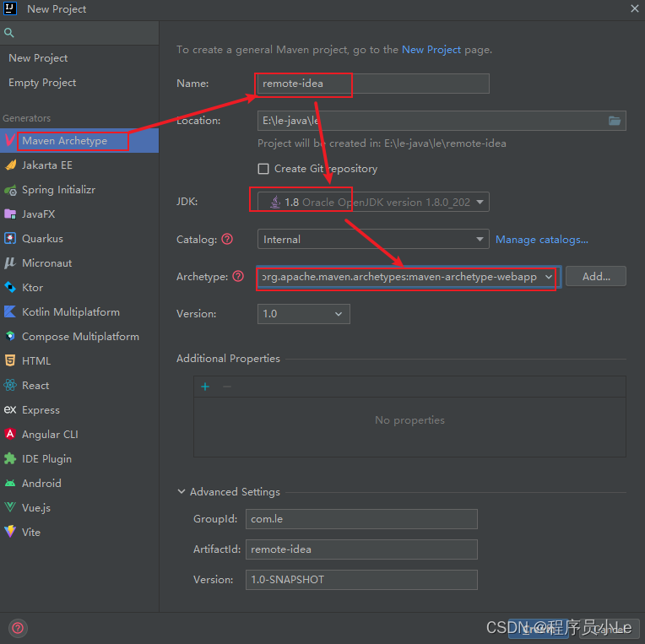Add a property with the plus icon
Viewport: 645px width, 644px height.
[x=205, y=387]
